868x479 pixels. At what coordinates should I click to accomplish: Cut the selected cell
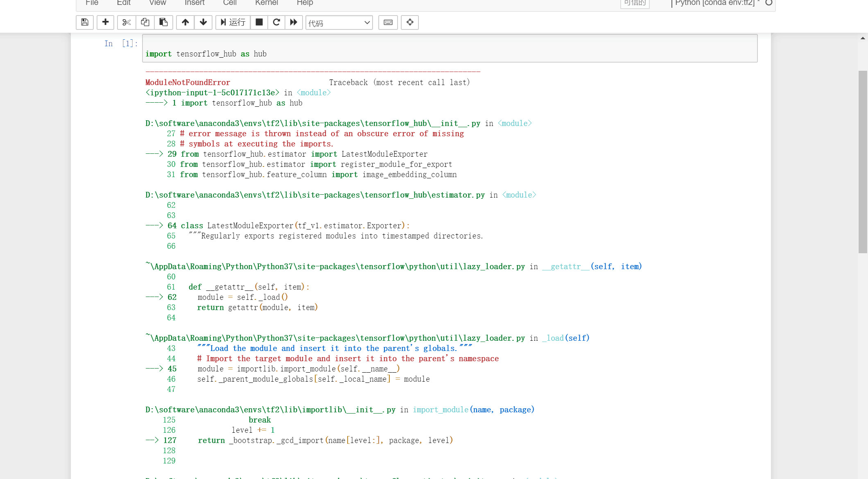coord(126,22)
